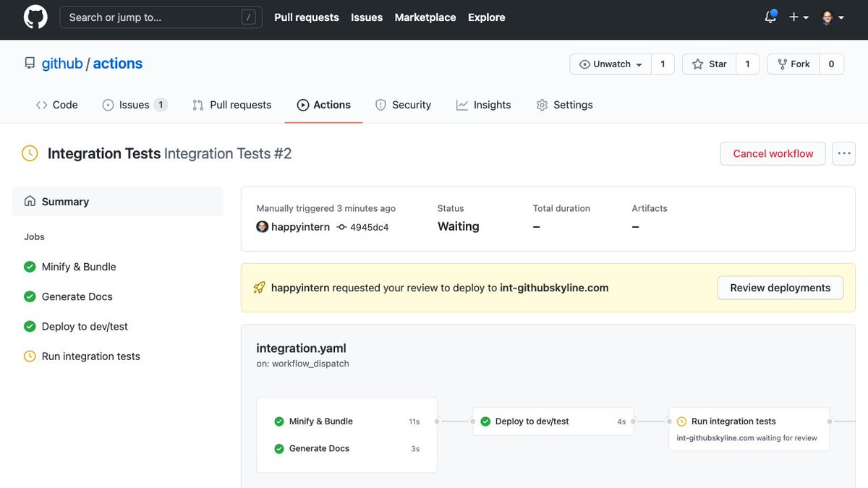868x488 pixels.
Task: Open the Code tab
Action: [x=56, y=105]
